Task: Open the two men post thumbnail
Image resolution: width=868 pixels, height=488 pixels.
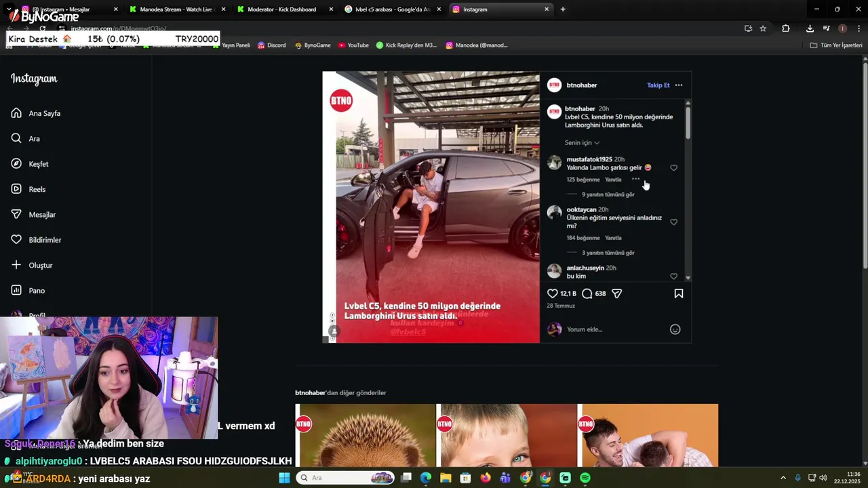Action: pos(648,435)
